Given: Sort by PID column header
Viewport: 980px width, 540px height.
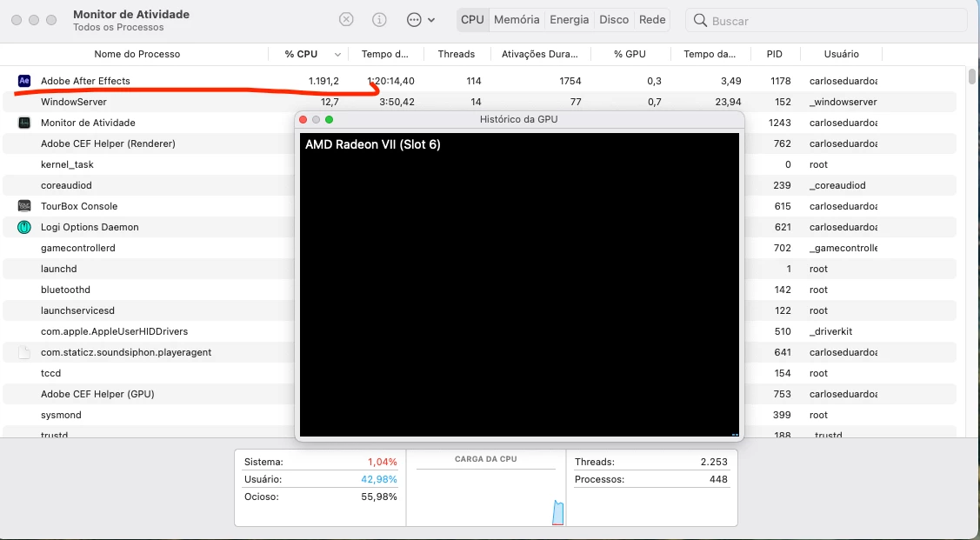Looking at the screenshot, I should click(775, 55).
